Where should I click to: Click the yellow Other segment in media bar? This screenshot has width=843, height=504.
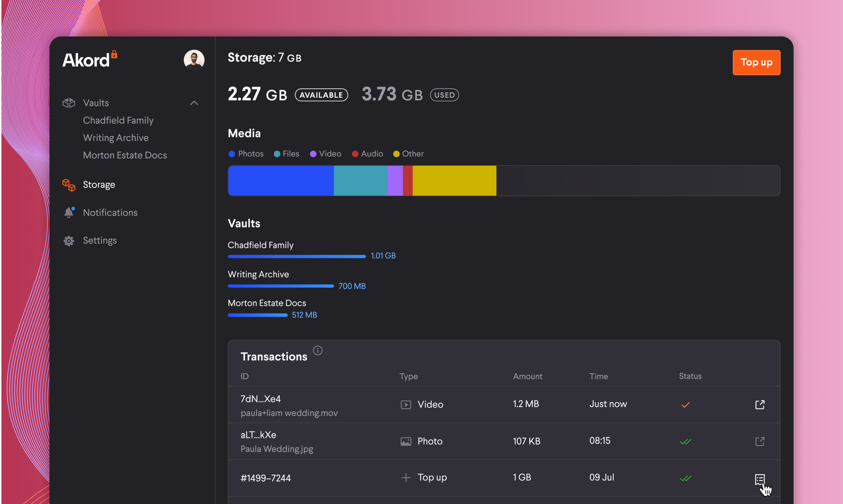click(x=454, y=181)
